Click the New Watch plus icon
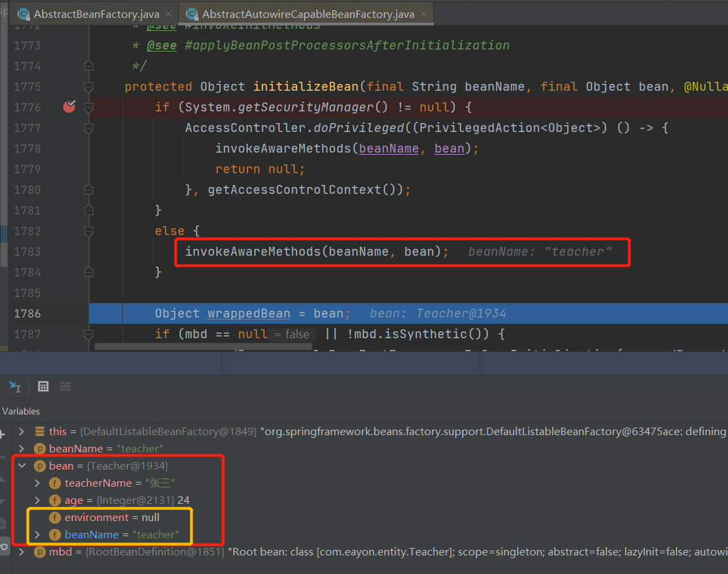The width and height of the screenshot is (728, 574). (2, 434)
